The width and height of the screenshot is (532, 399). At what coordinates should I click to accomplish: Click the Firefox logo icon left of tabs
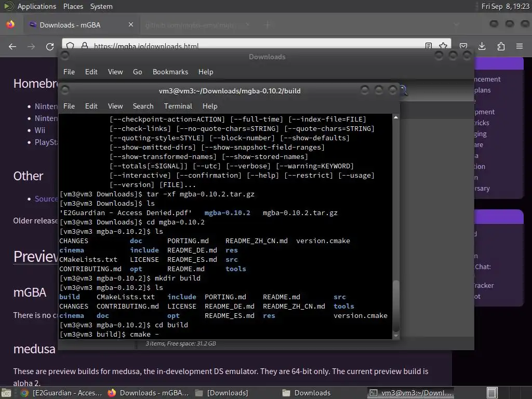coord(10,24)
